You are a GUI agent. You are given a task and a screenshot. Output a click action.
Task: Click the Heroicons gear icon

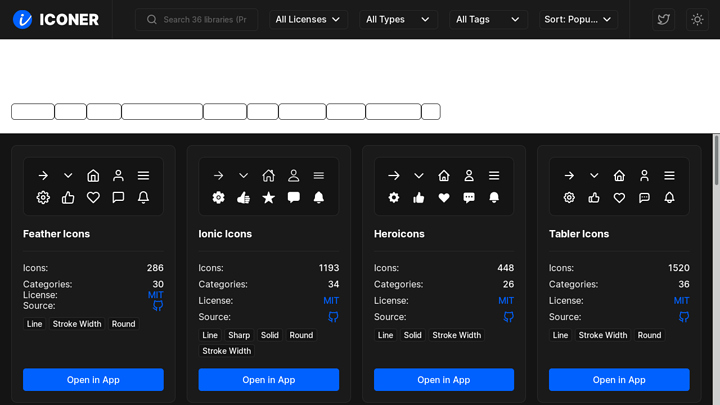tap(394, 197)
